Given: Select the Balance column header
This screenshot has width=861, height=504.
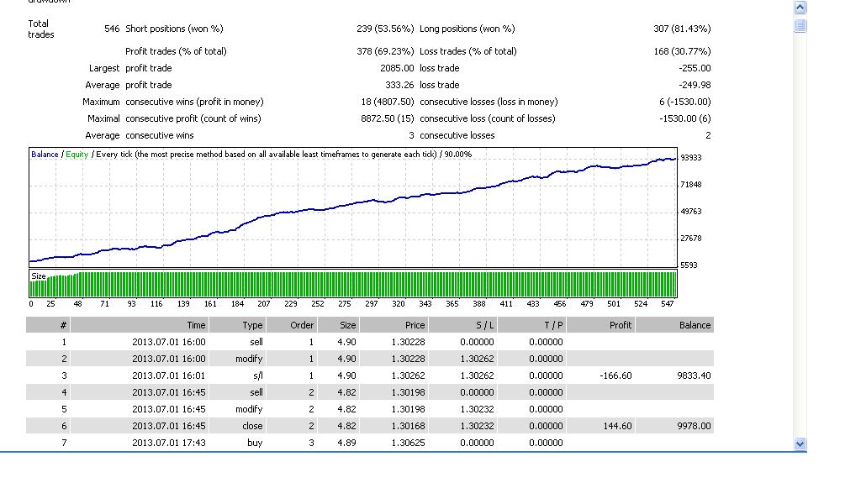Looking at the screenshot, I should (675, 325).
